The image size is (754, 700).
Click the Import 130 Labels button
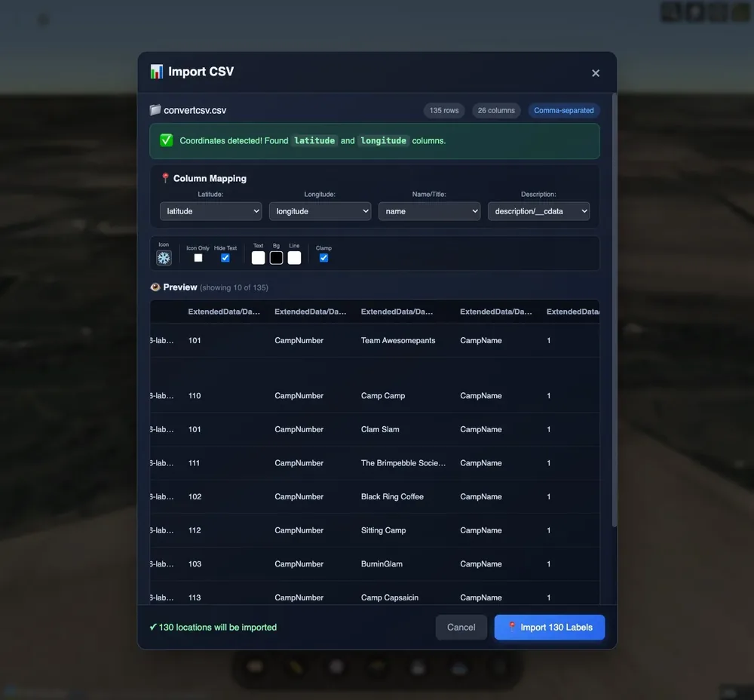(550, 628)
